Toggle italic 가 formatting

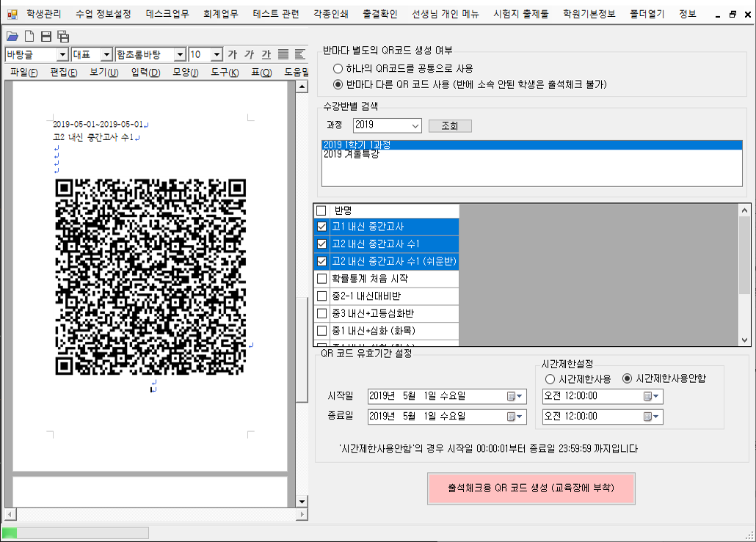pyautogui.click(x=250, y=54)
